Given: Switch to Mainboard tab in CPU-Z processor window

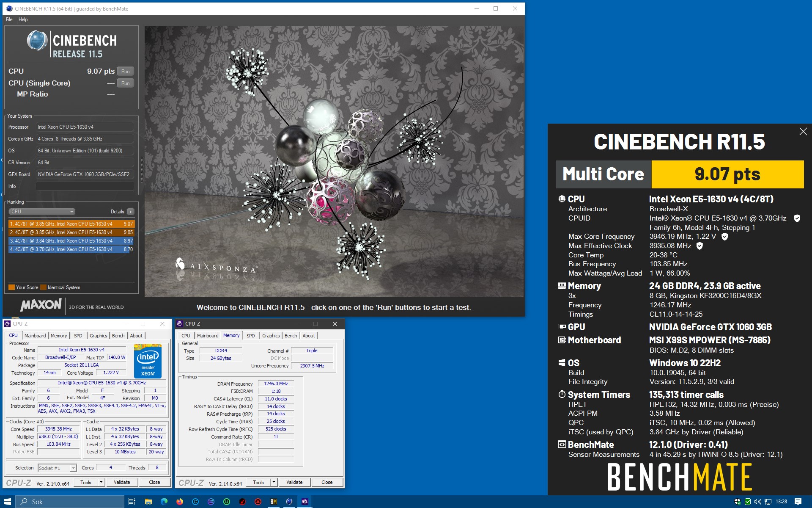Looking at the screenshot, I should tap(35, 336).
